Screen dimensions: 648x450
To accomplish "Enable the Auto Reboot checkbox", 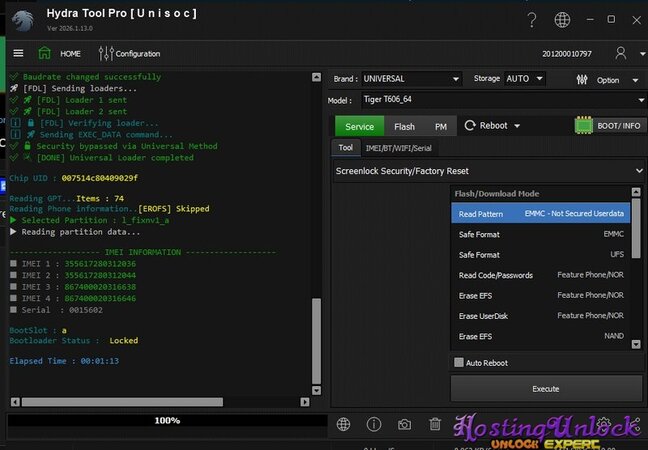I will click(x=459, y=362).
